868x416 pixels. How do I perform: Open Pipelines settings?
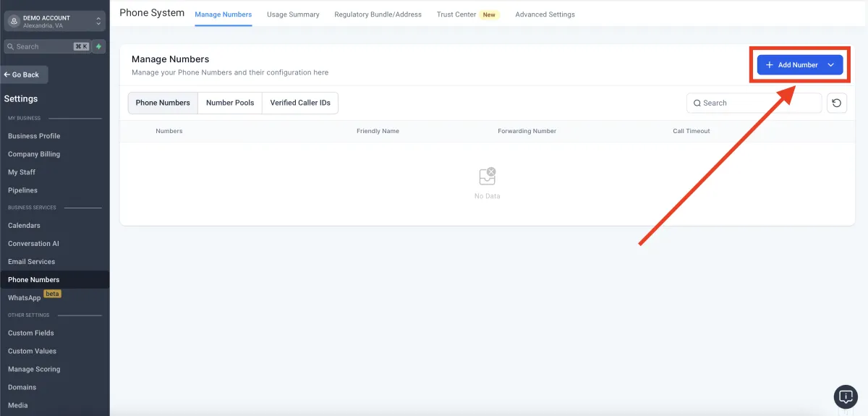click(22, 190)
